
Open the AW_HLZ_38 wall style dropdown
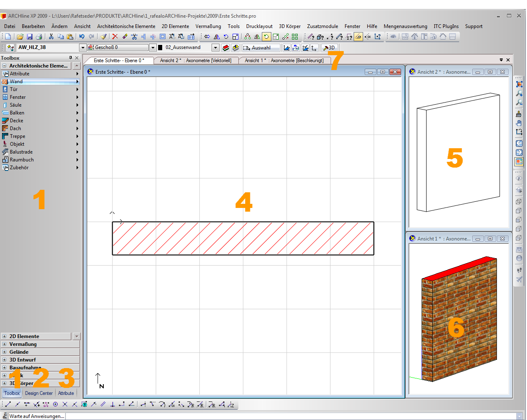(x=82, y=48)
